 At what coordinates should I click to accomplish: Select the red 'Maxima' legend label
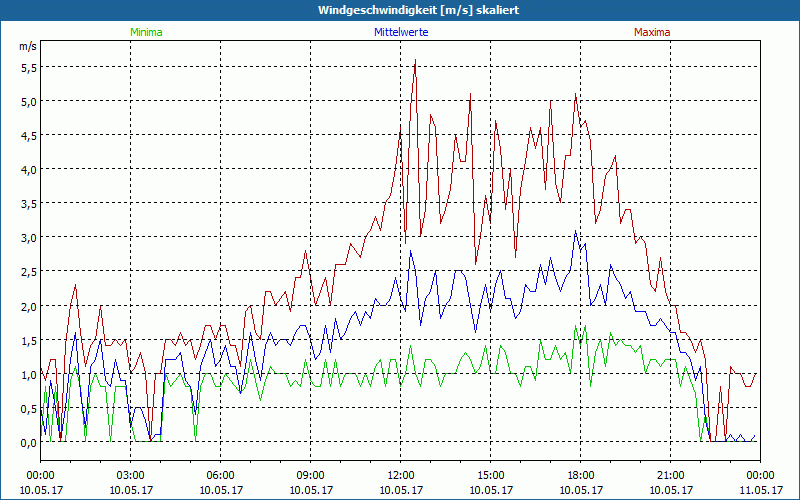tap(652, 32)
